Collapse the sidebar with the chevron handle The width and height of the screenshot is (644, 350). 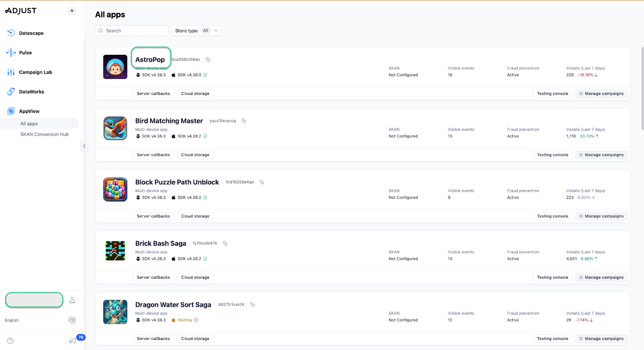click(84, 146)
